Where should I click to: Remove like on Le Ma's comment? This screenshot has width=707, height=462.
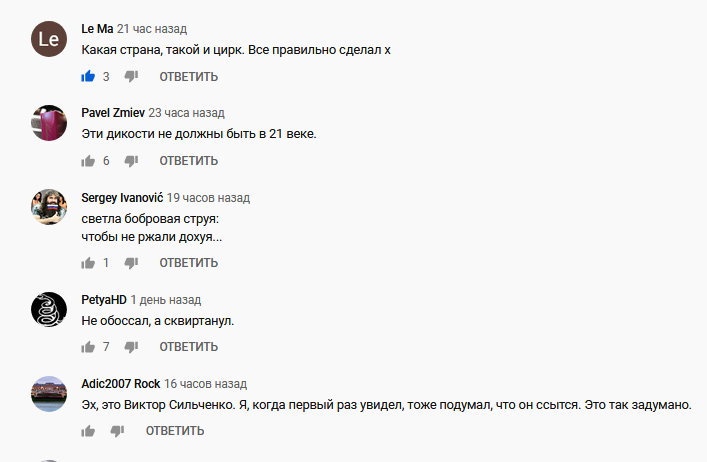[88, 76]
